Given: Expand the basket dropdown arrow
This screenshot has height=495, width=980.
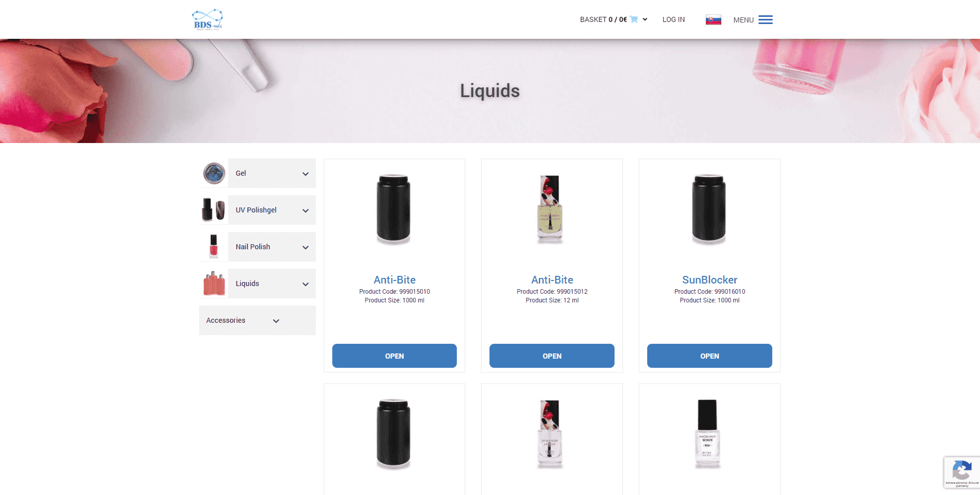Looking at the screenshot, I should click(x=645, y=19).
